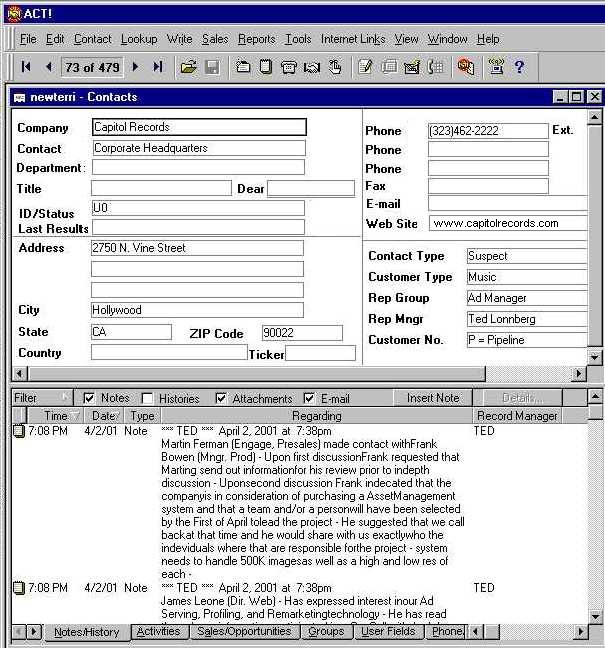Screen dimensions: 605x648
Task: Go to the first contact record
Action: (26, 67)
